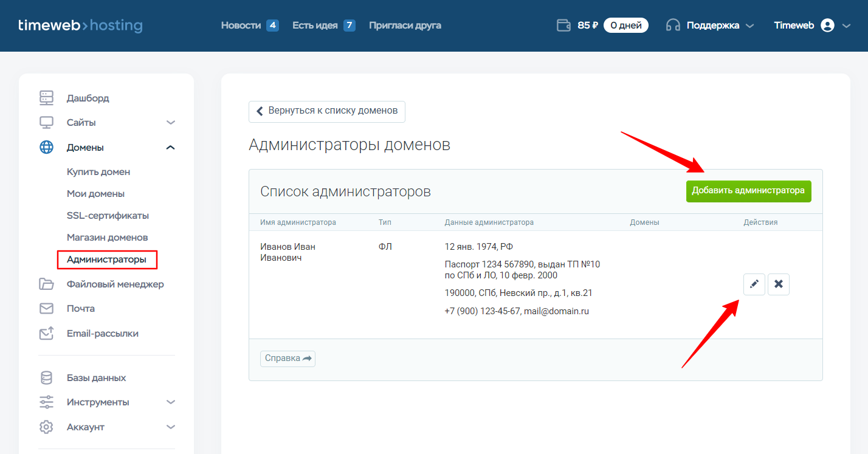Go back via Вернуться к списку доменов

[x=327, y=111]
